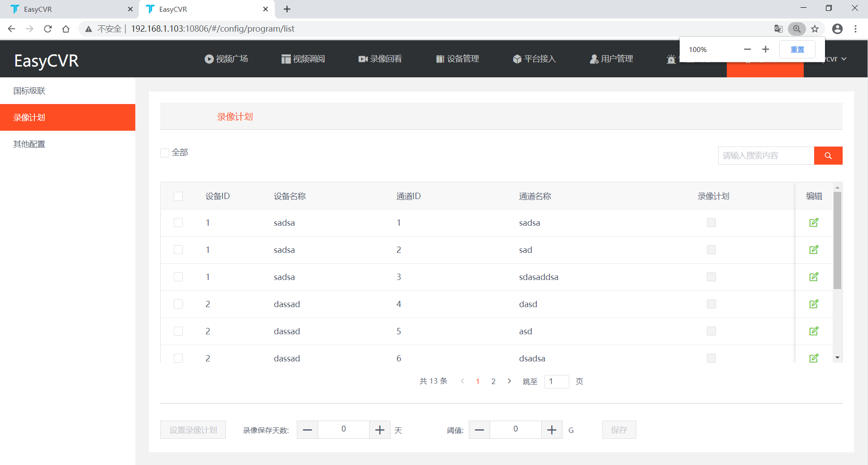Click the table vertical scrollbar
The image size is (868, 465).
pyautogui.click(x=837, y=240)
